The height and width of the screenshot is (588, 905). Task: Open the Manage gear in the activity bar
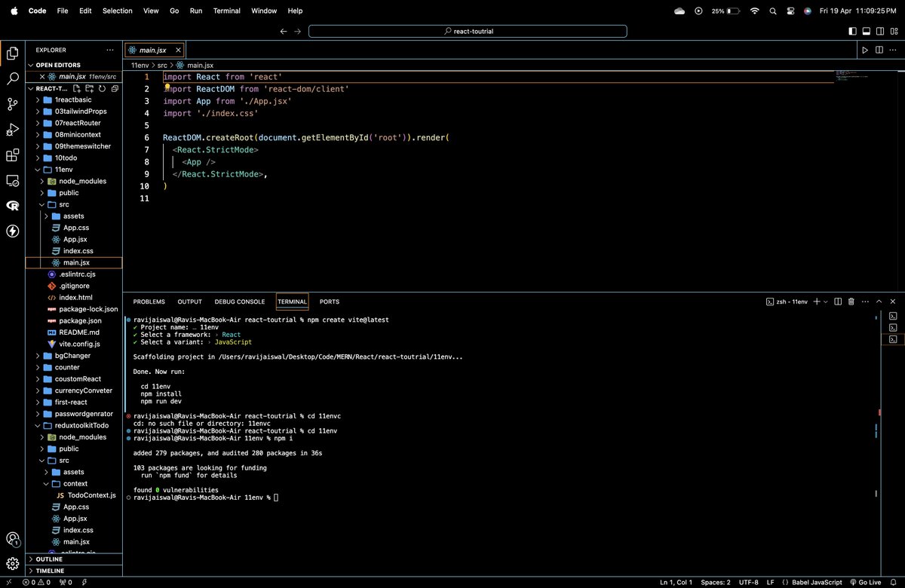[12, 563]
